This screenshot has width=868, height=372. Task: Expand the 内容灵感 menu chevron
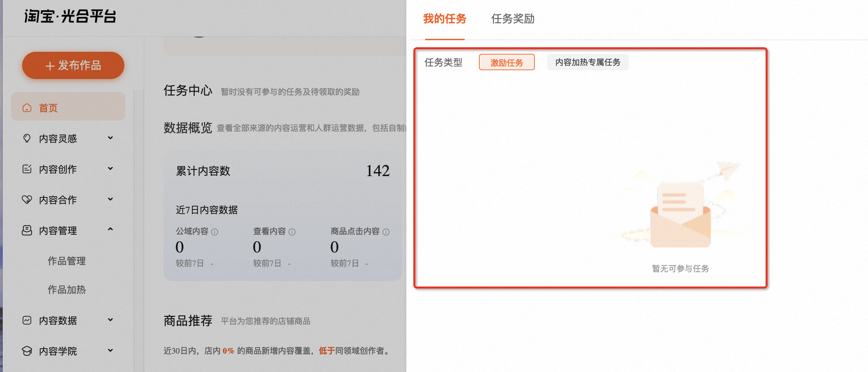pyautogui.click(x=110, y=138)
